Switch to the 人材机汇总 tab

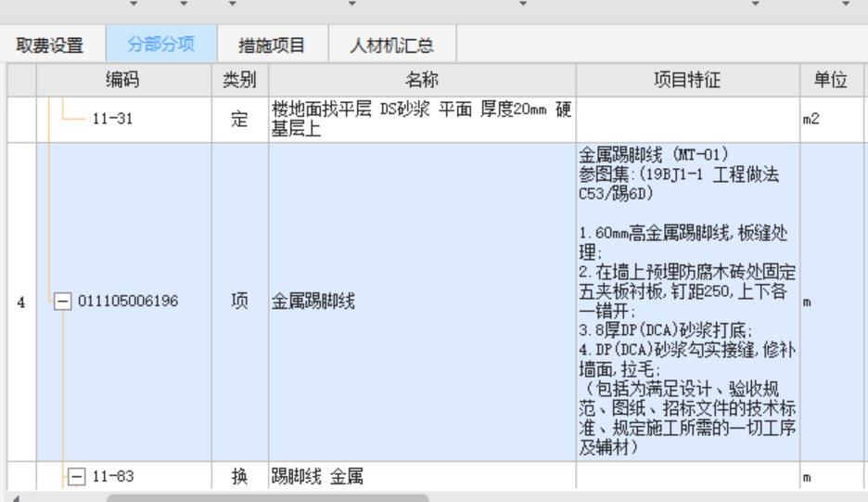[x=392, y=45]
